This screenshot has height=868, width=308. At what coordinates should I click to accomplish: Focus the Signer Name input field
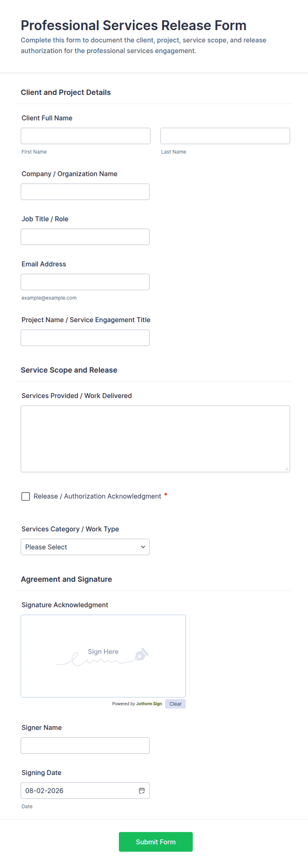[85, 745]
